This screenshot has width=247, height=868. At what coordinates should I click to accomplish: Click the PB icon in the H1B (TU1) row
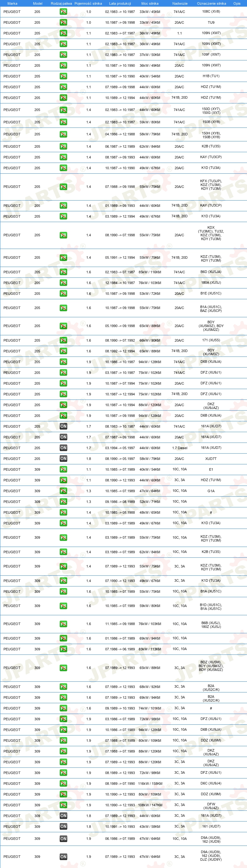pyautogui.click(x=63, y=76)
